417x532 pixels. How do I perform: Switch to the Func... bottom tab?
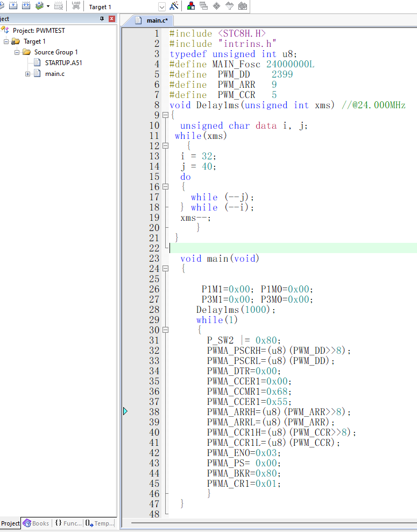[68, 523]
